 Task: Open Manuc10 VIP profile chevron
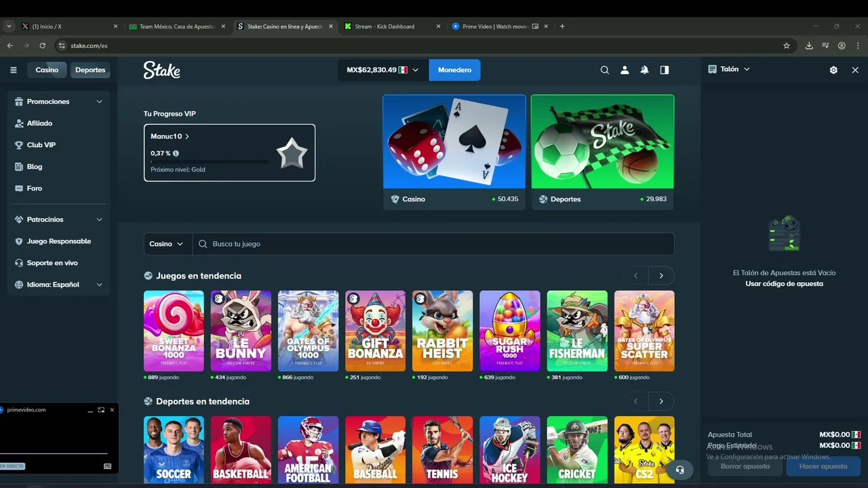[x=187, y=136]
